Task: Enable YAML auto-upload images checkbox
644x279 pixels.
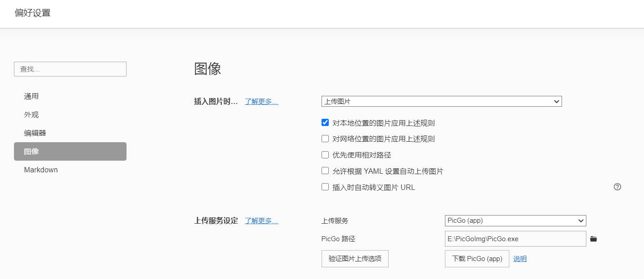Action: click(x=325, y=171)
